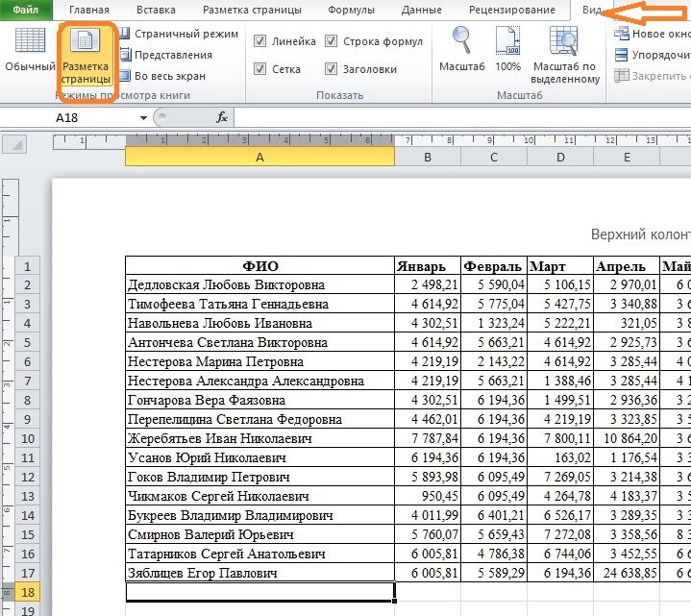
Task: Open the Вид ribbon tab
Action: (x=591, y=10)
